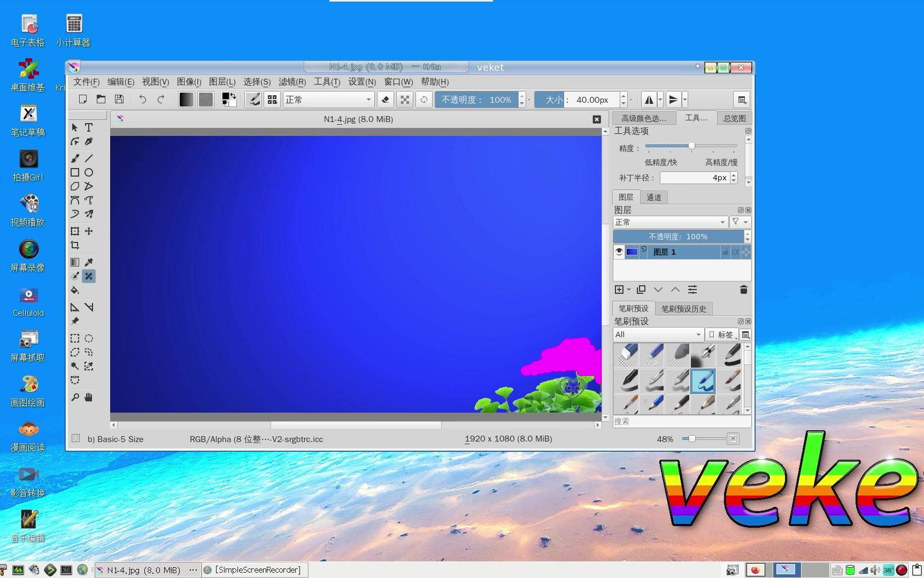Select the Contiguous Selection magic wand tool
924x578 pixels.
(x=75, y=366)
